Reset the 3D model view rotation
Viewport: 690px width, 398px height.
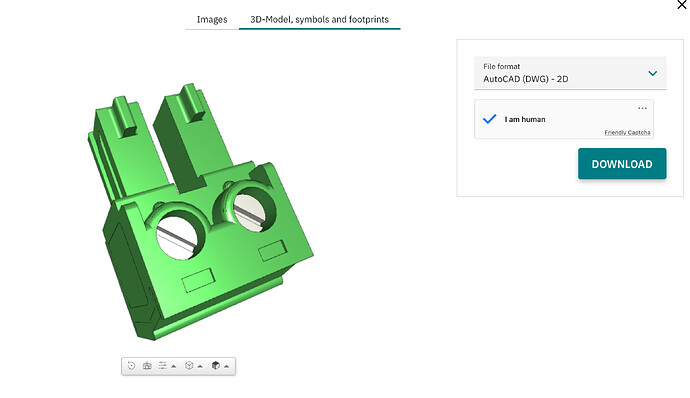[131, 365]
